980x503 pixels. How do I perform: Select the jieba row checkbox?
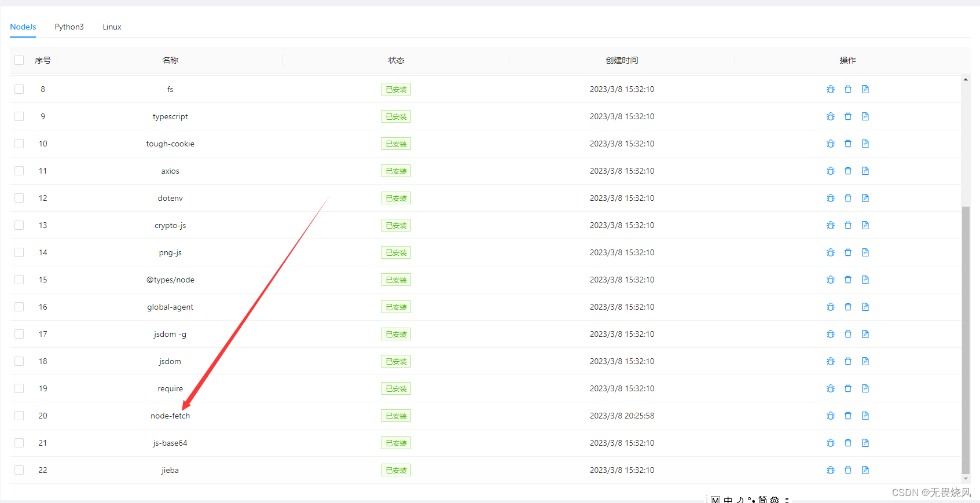(x=19, y=470)
